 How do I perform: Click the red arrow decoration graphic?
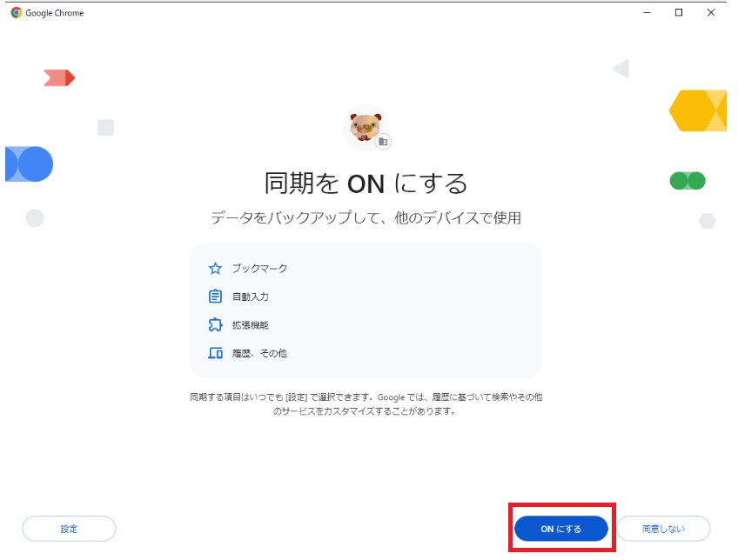click(59, 78)
